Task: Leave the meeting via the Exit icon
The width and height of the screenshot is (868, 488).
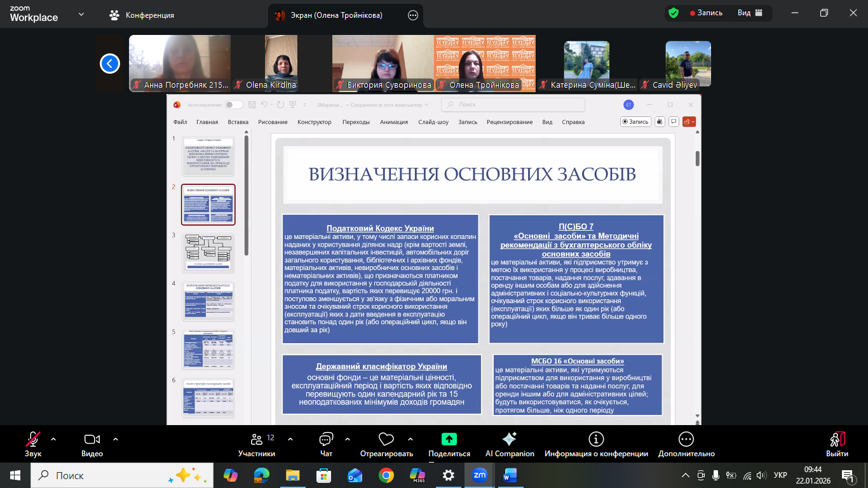Action: pos(837,440)
